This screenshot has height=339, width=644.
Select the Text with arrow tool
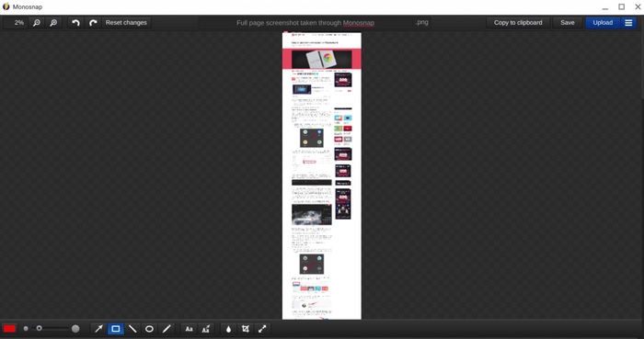coord(206,329)
